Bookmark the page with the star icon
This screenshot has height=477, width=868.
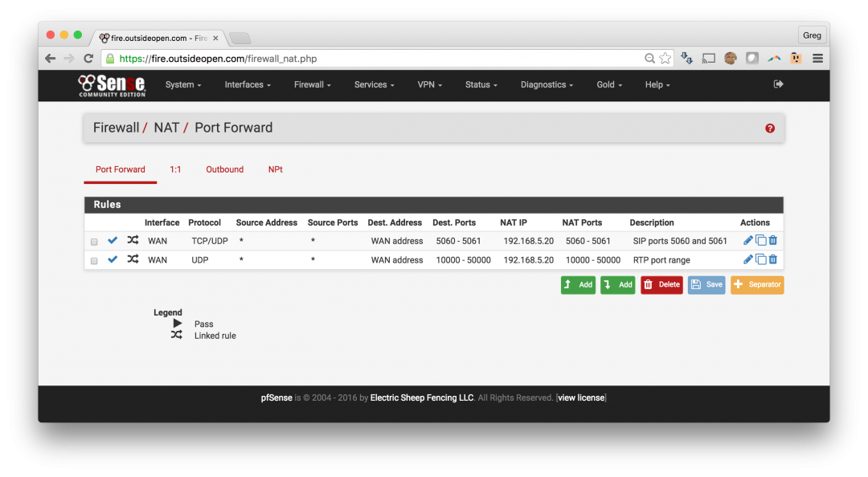point(665,59)
